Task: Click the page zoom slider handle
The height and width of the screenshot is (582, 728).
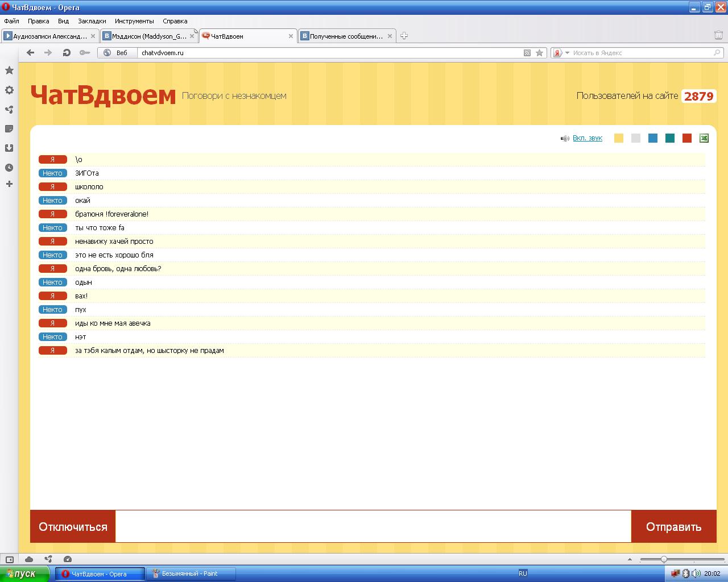Action: pos(664,559)
